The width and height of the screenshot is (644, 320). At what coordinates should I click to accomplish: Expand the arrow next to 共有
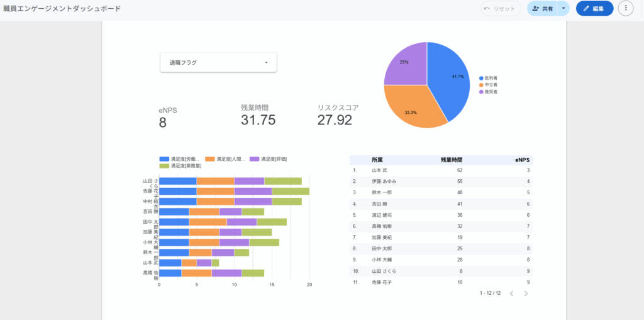pos(563,9)
